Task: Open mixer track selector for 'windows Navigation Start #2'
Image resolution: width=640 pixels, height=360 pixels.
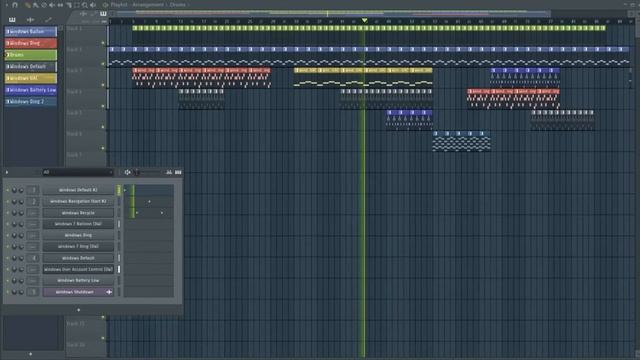Action: 33,201
